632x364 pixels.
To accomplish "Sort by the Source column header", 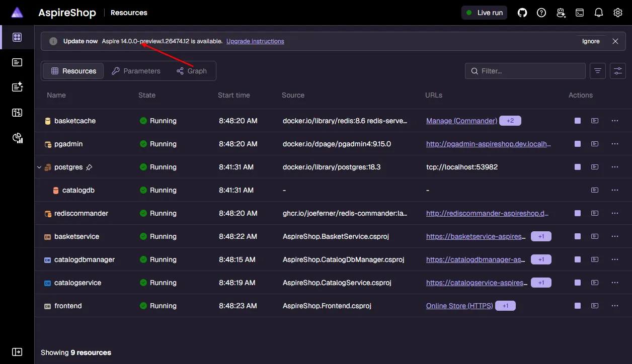I will click(293, 95).
